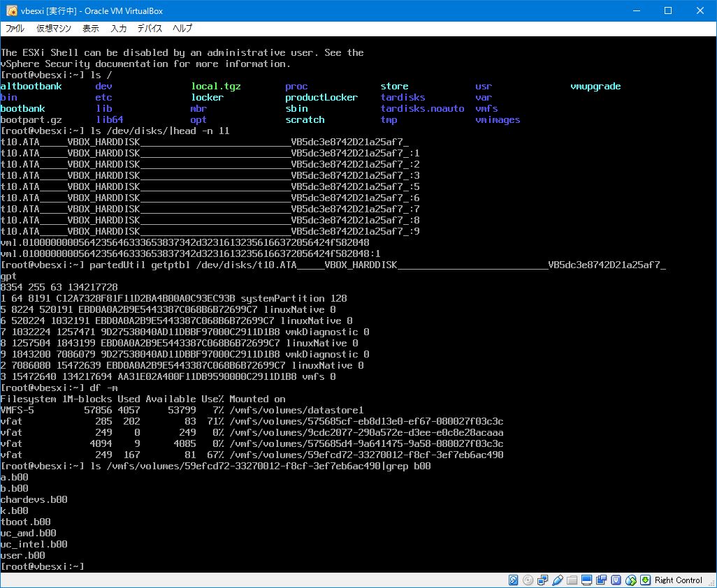This screenshot has height=588, width=717.
Task: Click the 'partedUtil getptbl' command text
Action: click(140, 265)
